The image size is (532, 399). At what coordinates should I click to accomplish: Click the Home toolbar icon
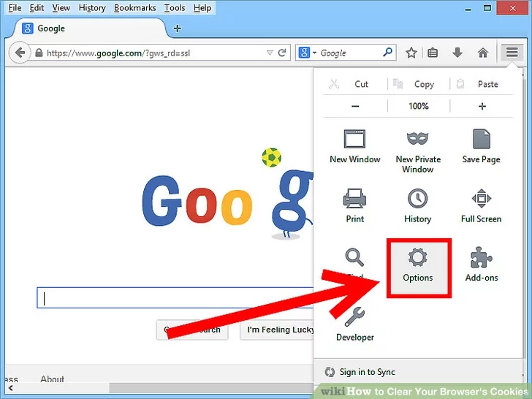(x=483, y=53)
